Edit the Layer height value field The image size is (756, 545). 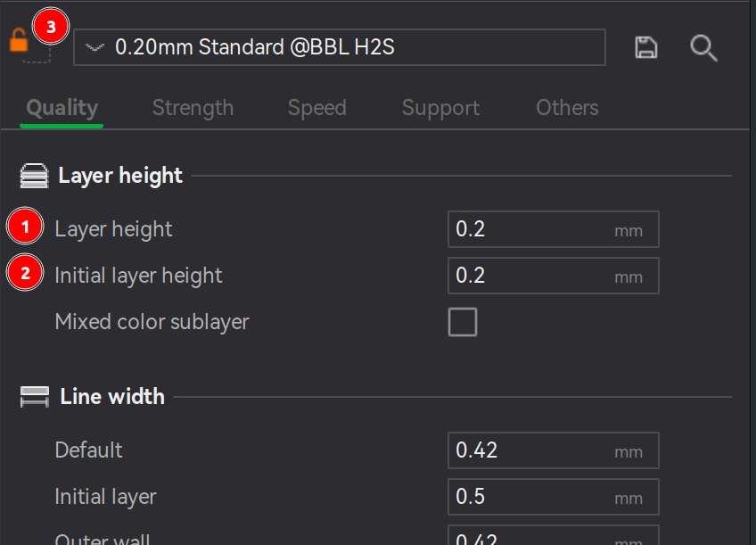(x=553, y=229)
